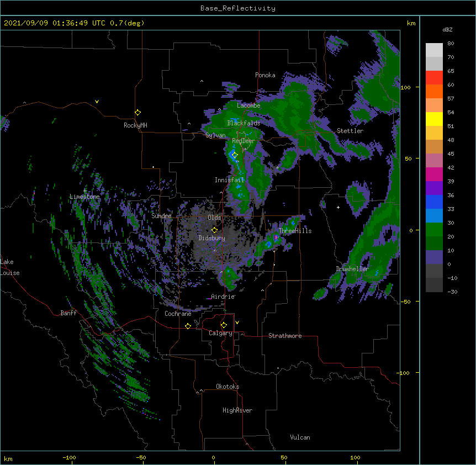Click the light gray 80 dBZ legend swatch
The width and height of the screenshot is (476, 465).
point(434,50)
